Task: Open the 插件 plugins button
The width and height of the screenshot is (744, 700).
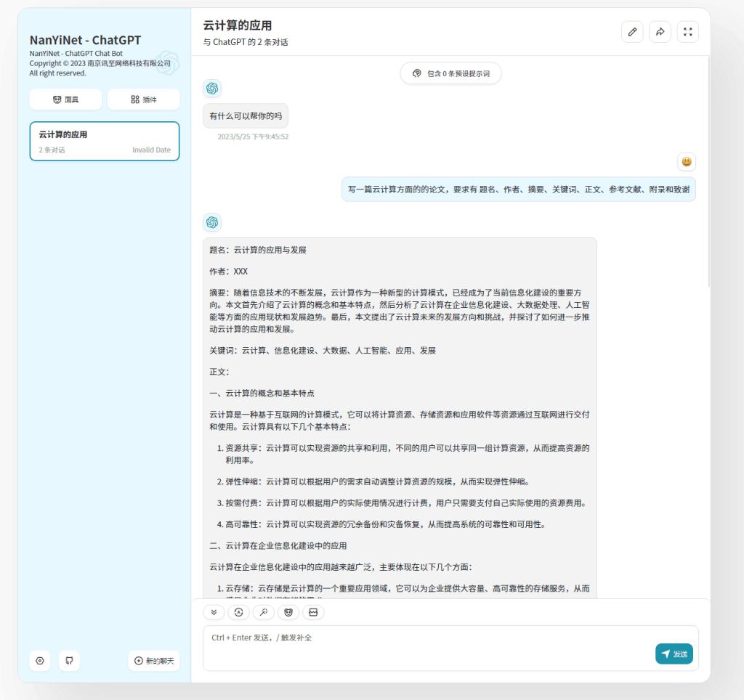Action: pyautogui.click(x=143, y=99)
